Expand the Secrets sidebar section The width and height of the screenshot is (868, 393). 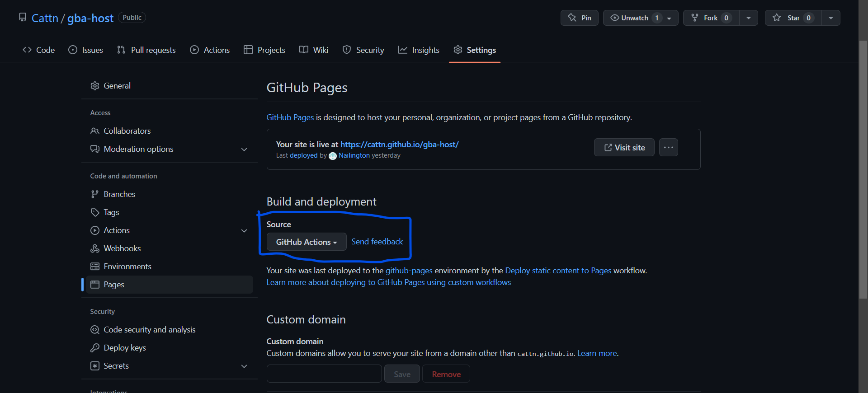click(244, 366)
